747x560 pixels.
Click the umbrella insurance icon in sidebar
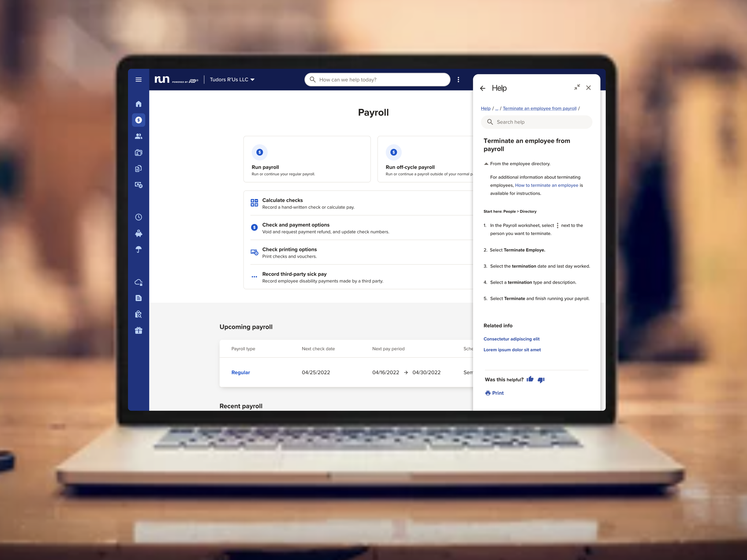pos(138,249)
